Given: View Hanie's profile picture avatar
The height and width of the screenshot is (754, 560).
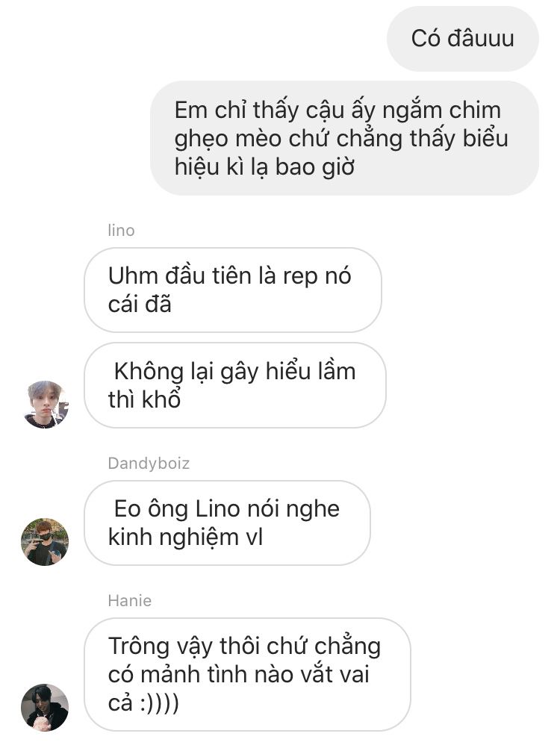Looking at the screenshot, I should tap(45, 708).
